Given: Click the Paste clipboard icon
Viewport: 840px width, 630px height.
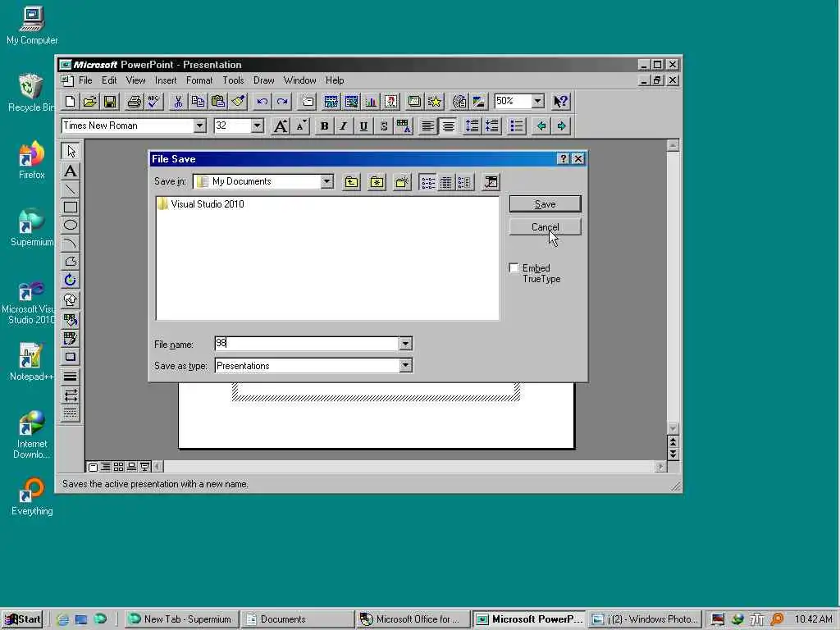Looking at the screenshot, I should coord(217,101).
